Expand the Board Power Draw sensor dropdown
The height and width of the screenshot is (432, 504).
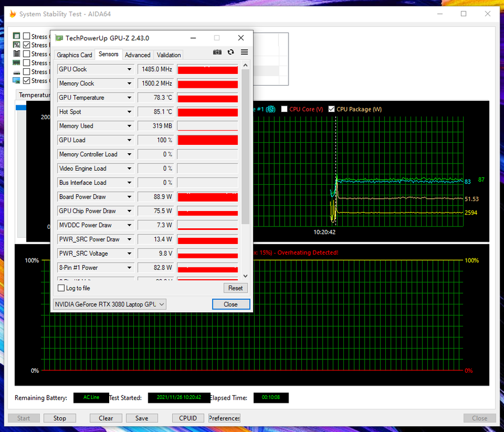pos(129,197)
